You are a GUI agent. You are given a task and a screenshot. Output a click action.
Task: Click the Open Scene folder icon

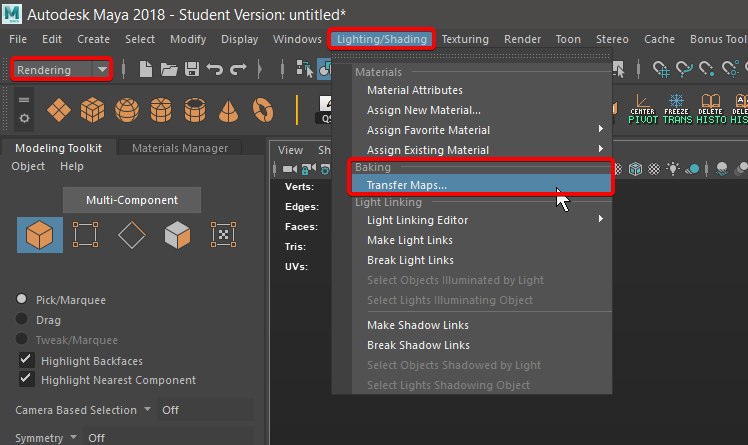pos(169,70)
